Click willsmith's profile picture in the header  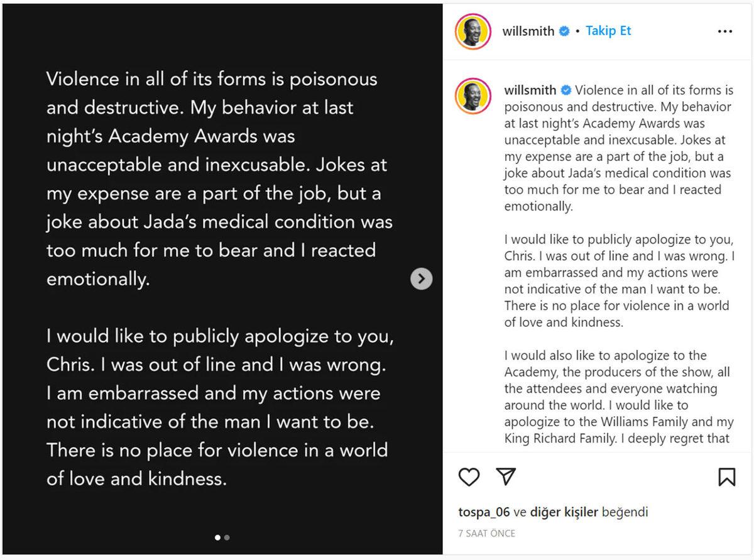(x=472, y=30)
